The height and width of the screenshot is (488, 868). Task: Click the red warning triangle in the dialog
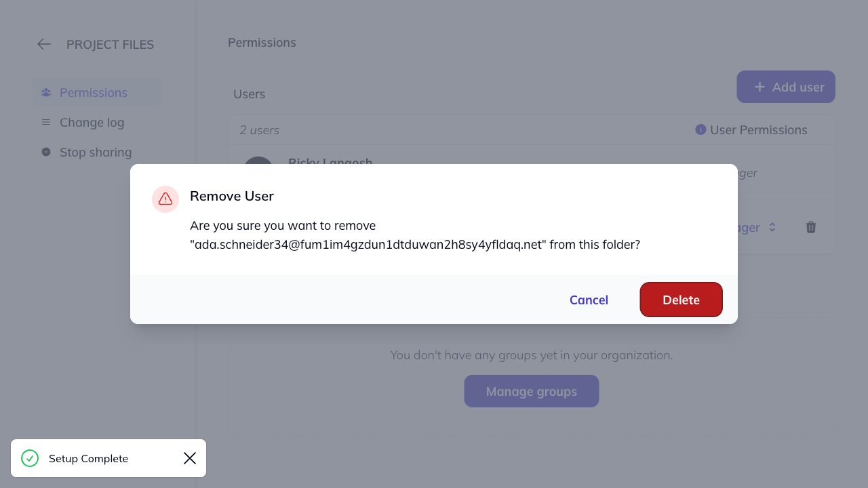tap(165, 199)
